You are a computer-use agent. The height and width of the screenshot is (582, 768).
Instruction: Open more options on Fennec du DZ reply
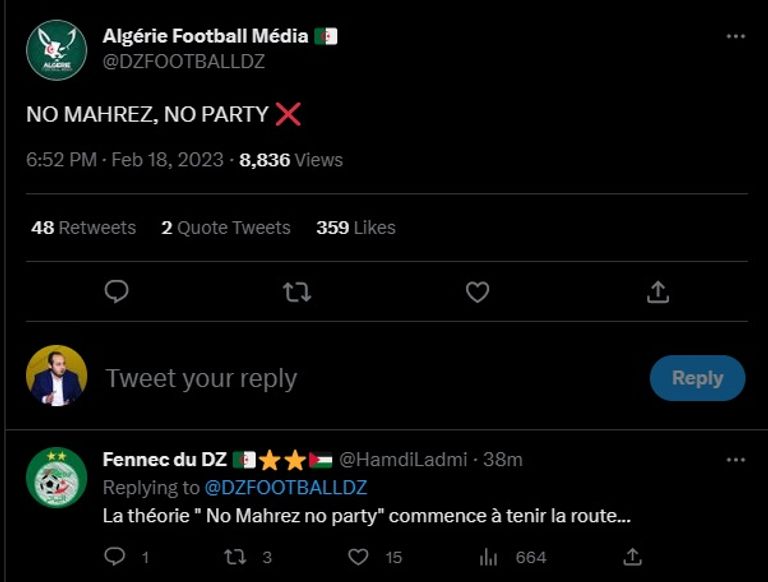[736, 460]
